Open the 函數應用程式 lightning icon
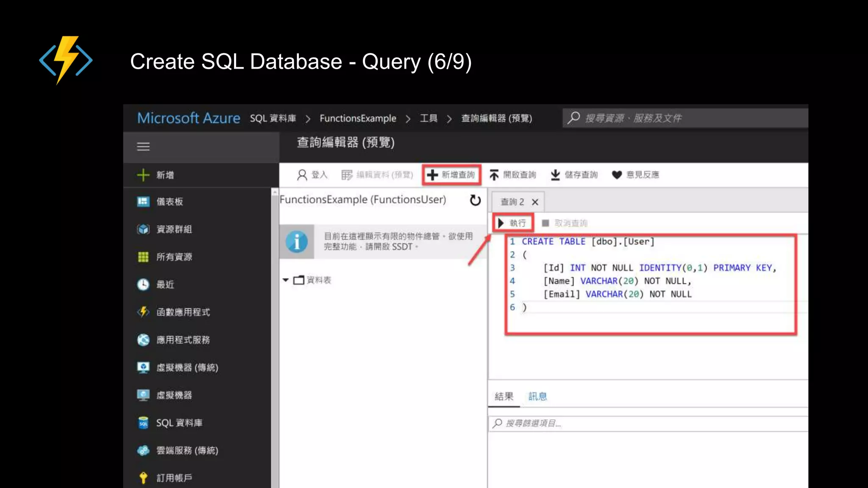This screenshot has height=488, width=868. tap(143, 312)
